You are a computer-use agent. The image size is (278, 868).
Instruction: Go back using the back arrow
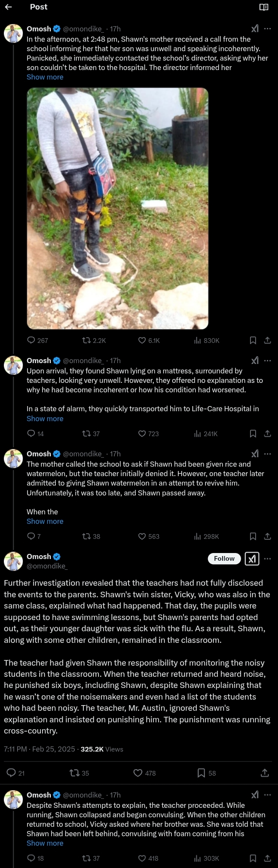tap(9, 7)
